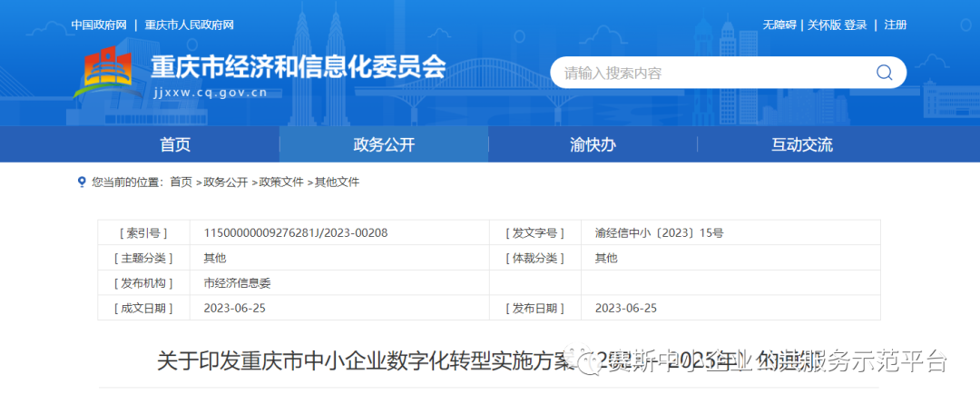980x404 pixels.
Task: Click the jjxxw.cq.gov.cn domain text
Action: tap(210, 94)
